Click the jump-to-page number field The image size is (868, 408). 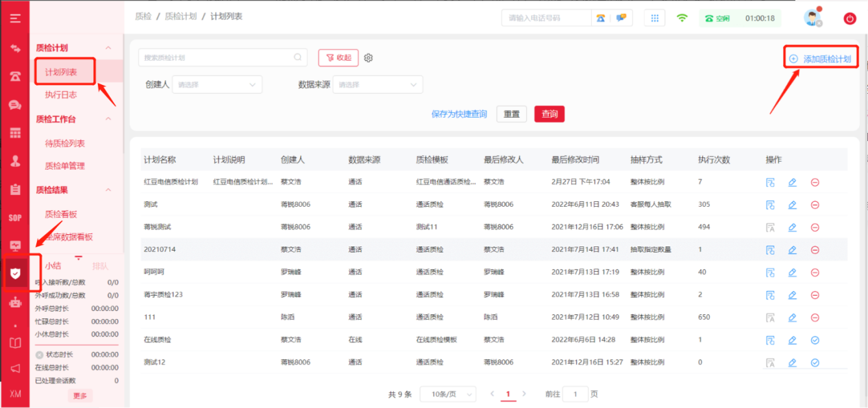(575, 394)
